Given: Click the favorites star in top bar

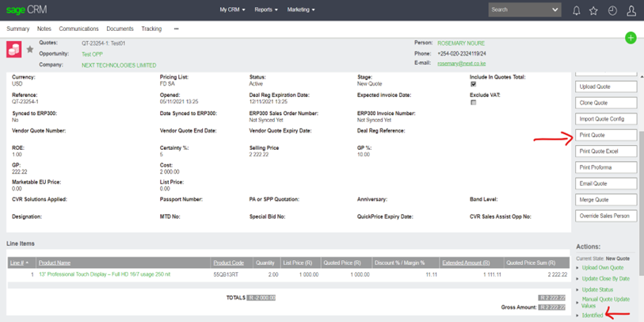Looking at the screenshot, I should point(593,10).
